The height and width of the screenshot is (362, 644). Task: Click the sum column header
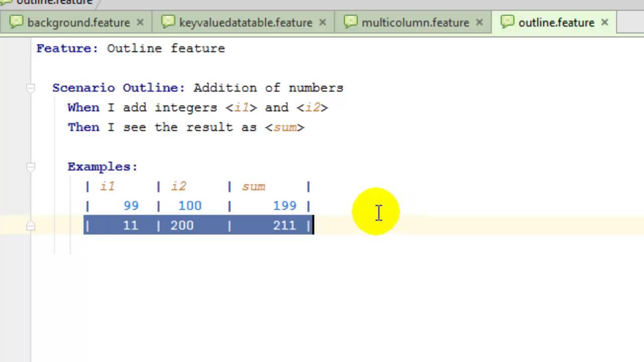[x=253, y=187]
